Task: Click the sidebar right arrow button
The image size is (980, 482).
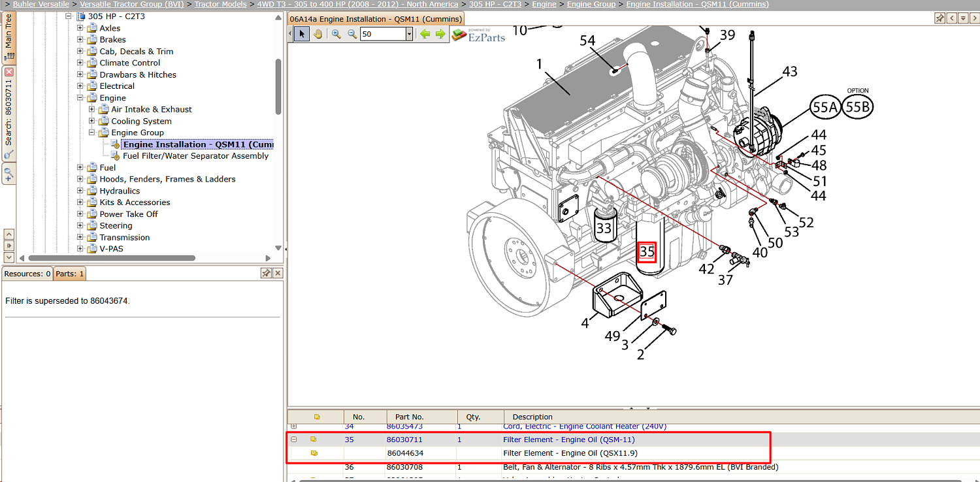Action: click(8, 246)
